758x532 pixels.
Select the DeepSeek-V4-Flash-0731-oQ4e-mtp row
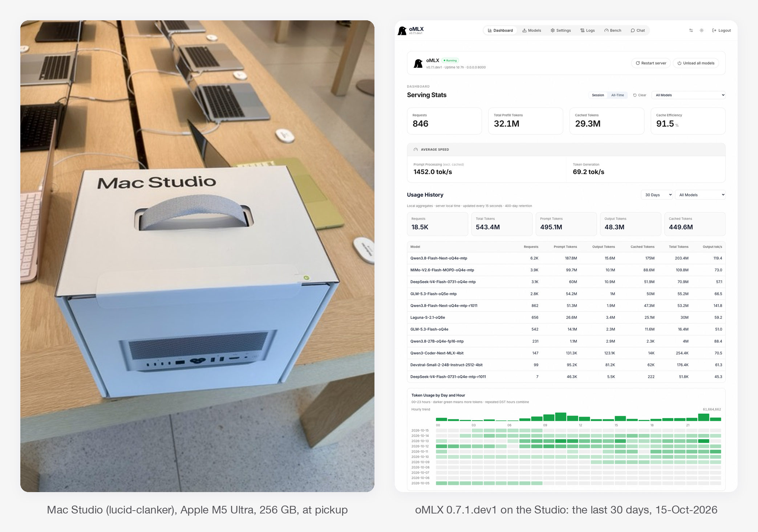pos(566,282)
